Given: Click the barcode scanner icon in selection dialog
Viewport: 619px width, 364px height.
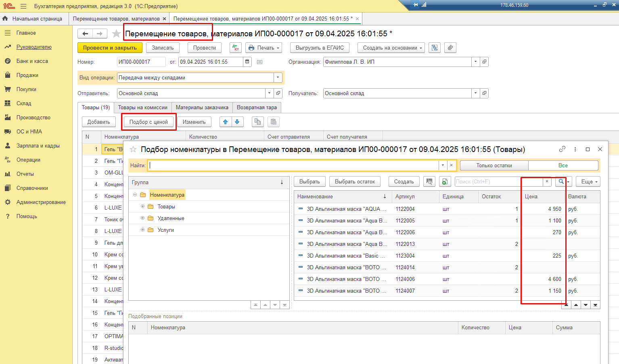Looking at the screenshot, I should pyautogui.click(x=429, y=181).
